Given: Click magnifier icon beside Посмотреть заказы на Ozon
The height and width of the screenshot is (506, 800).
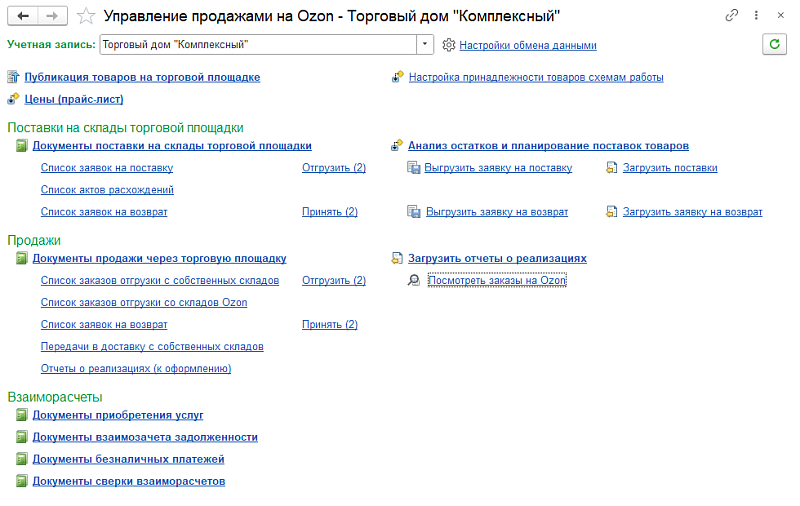Looking at the screenshot, I should 414,280.
